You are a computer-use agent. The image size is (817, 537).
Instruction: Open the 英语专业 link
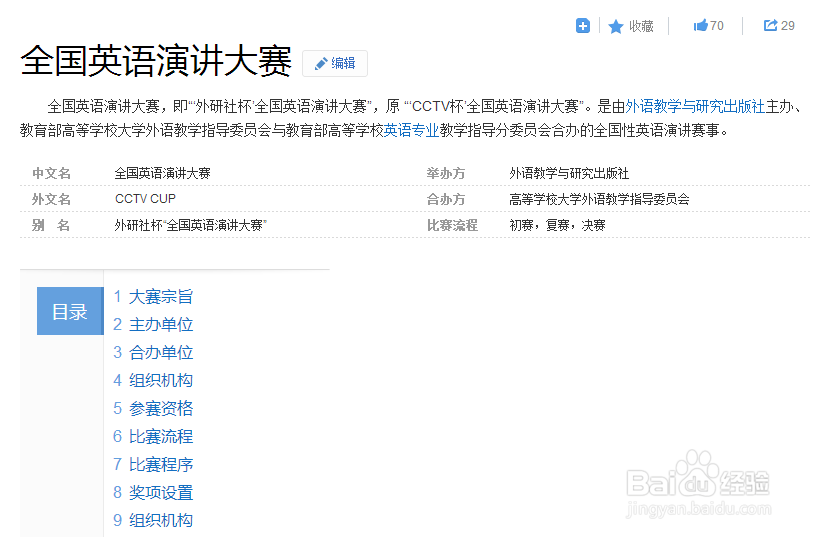412,130
